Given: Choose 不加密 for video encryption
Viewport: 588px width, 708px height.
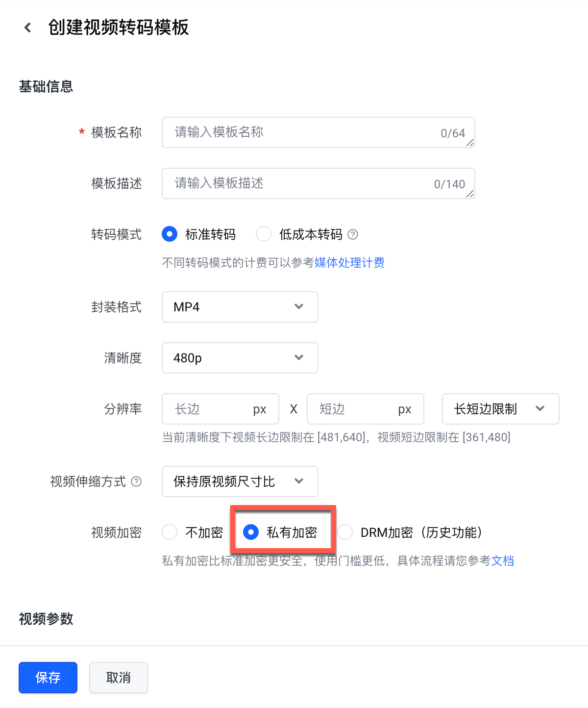Looking at the screenshot, I should click(x=170, y=532).
